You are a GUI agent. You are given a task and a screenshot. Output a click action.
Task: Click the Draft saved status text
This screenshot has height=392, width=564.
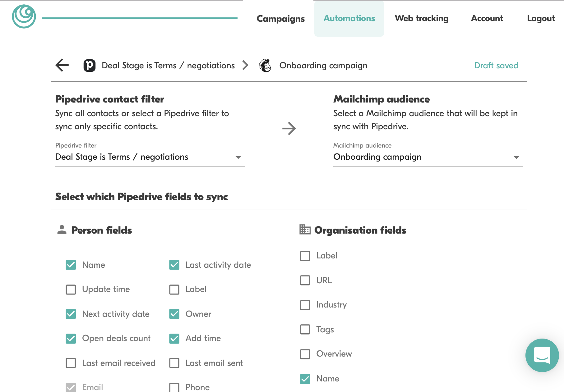496,66
